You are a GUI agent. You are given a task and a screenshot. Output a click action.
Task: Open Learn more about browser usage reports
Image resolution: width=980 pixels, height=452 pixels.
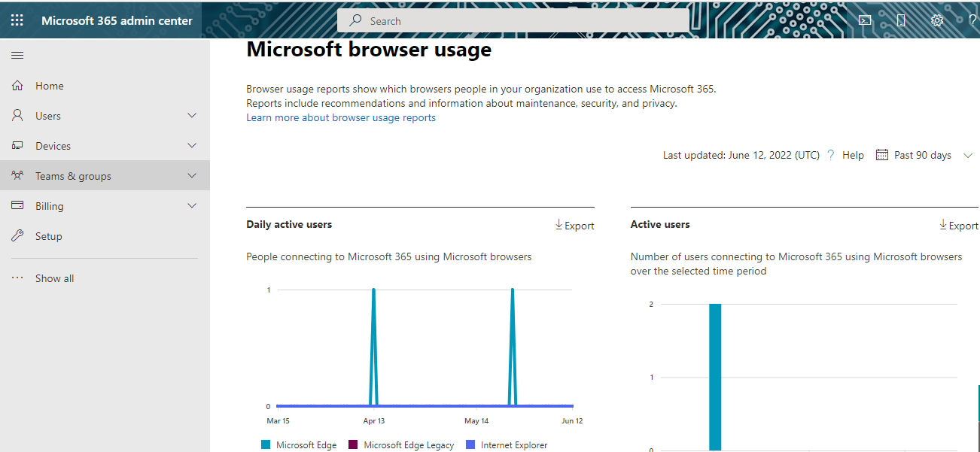pos(341,117)
